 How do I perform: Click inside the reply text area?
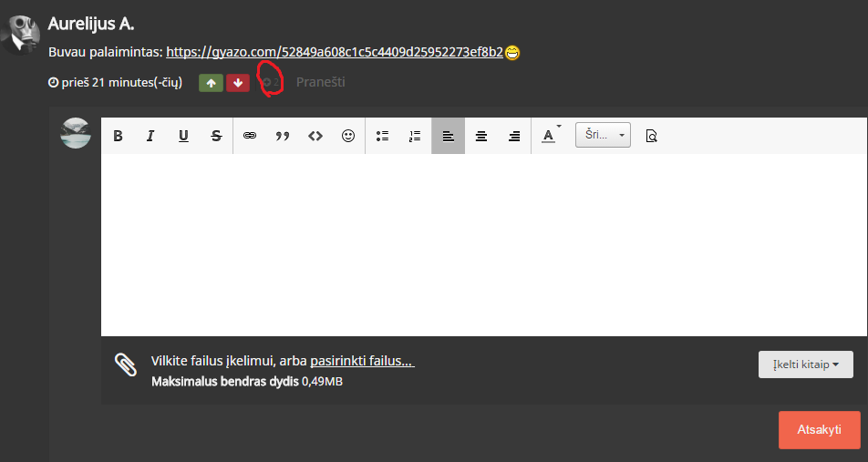point(484,244)
